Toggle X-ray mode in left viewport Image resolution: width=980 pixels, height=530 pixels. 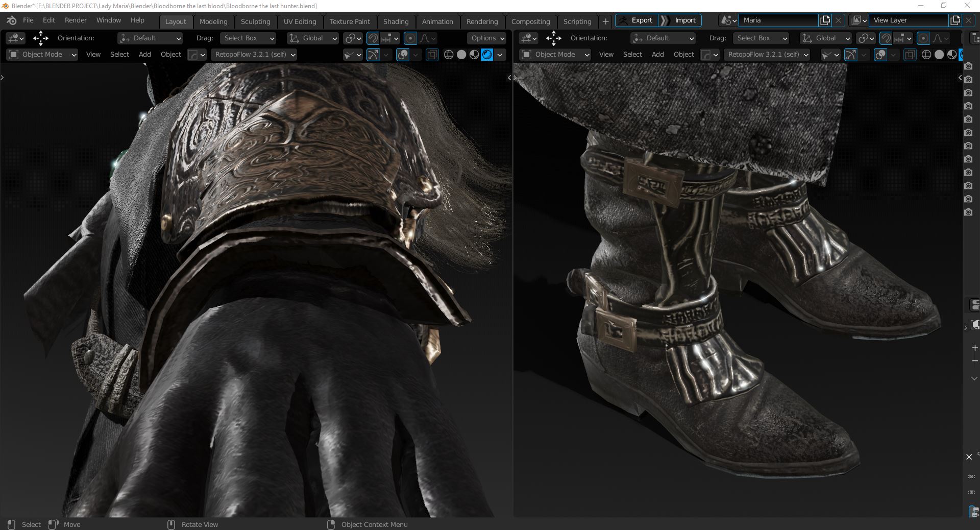pos(432,55)
